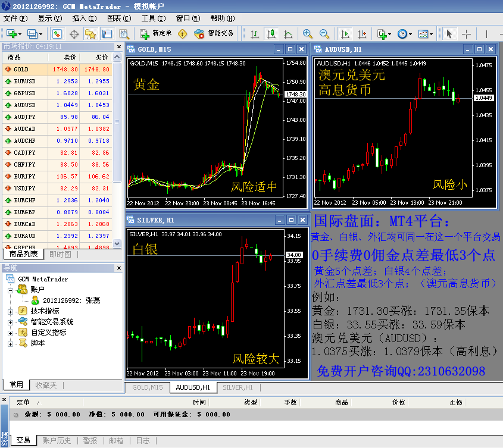Viewport: 503px width, 448px height.
Task: Click the Zoom Out magnifier
Action: click(324, 34)
